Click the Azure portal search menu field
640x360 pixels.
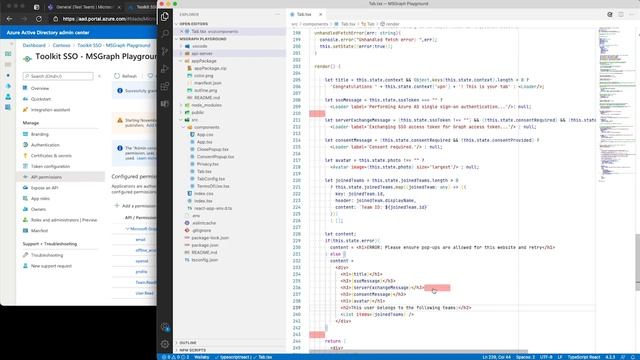(x=58, y=76)
